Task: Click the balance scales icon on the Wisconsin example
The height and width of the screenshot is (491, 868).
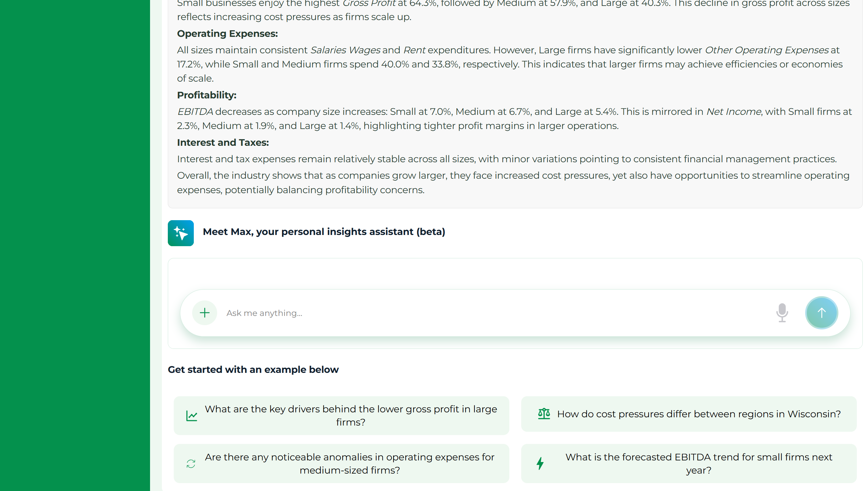Action: [544, 414]
